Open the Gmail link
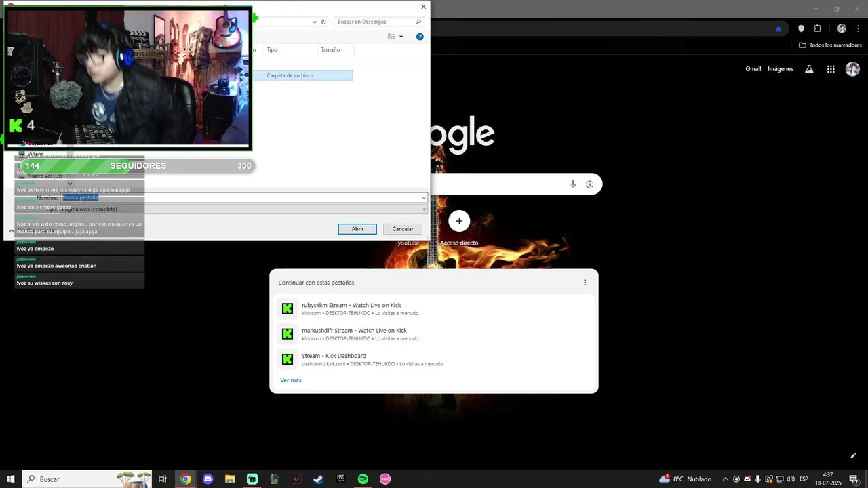The width and height of the screenshot is (868, 488). [753, 69]
